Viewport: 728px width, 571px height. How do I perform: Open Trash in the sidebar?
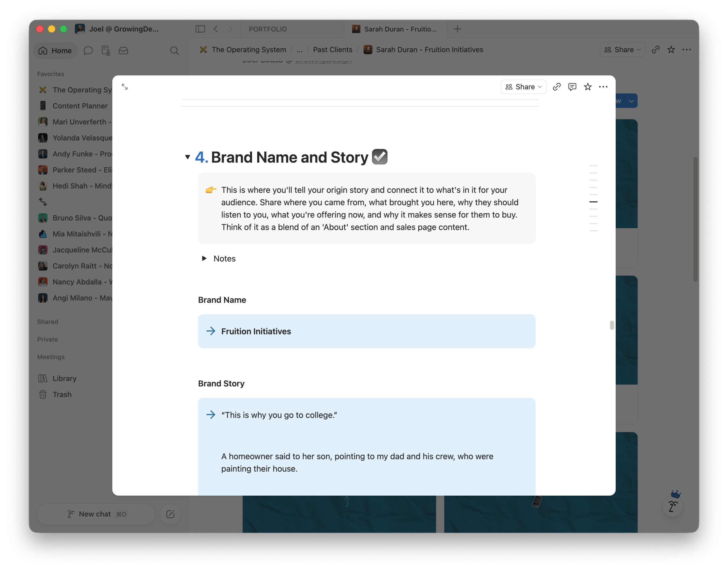[62, 394]
